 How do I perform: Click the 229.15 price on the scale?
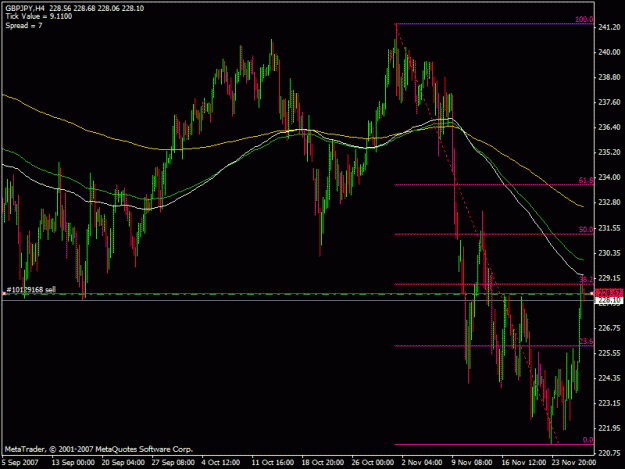609,278
